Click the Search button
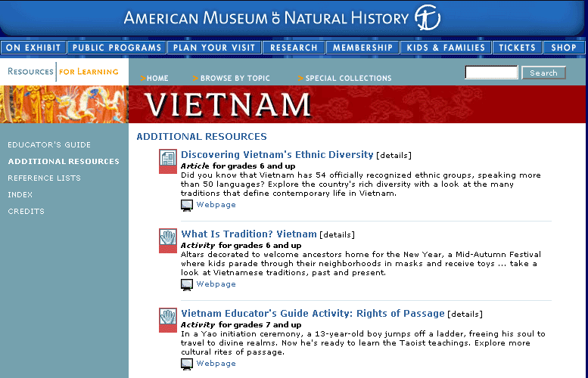 pos(543,73)
